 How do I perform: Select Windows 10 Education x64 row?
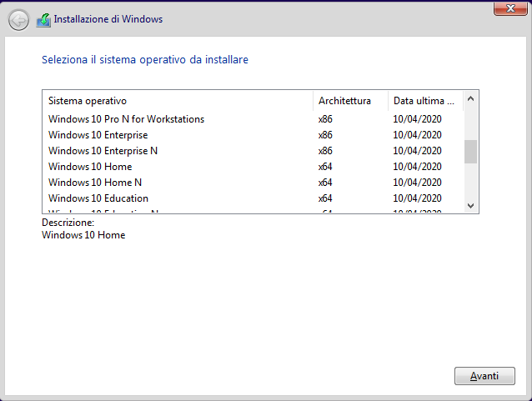[x=253, y=198]
